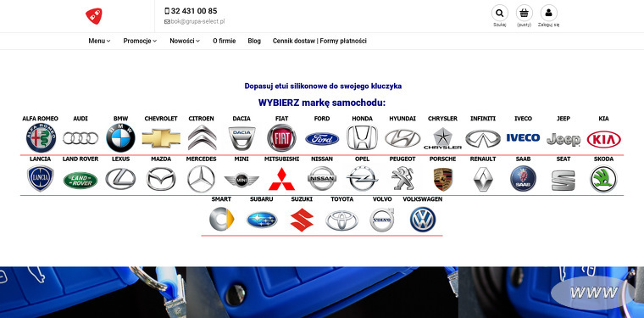Screen dimensions: 644x318
Task: Click the red shop logo in header
Action: (94, 16)
